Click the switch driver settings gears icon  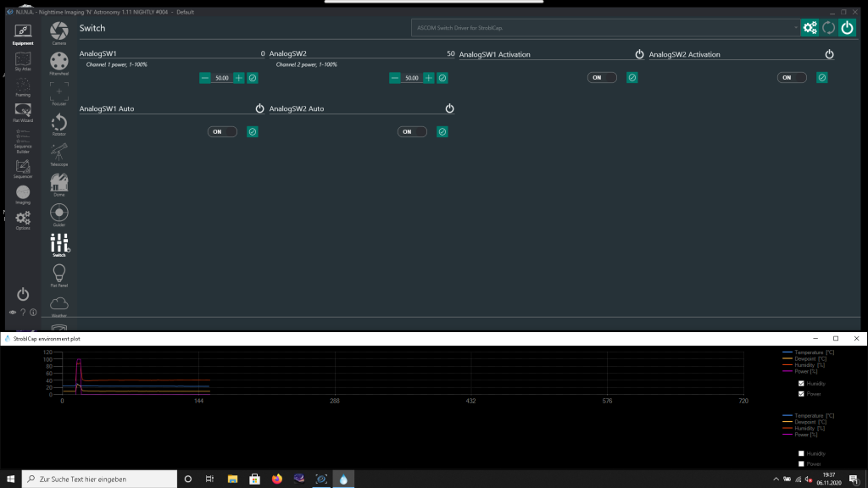coord(810,28)
